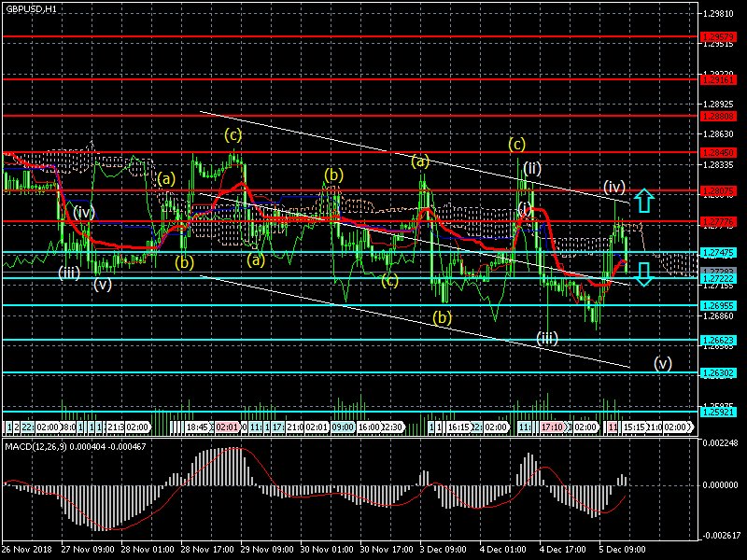Click the cyan up arrow near wave (iv)
The height and width of the screenshot is (560, 747).
click(642, 199)
